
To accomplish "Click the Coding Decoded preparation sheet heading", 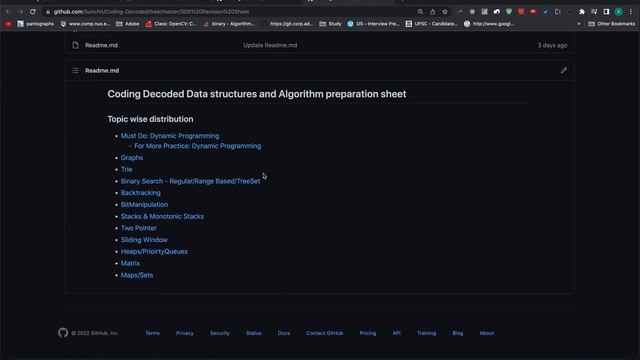I will 257,94.
